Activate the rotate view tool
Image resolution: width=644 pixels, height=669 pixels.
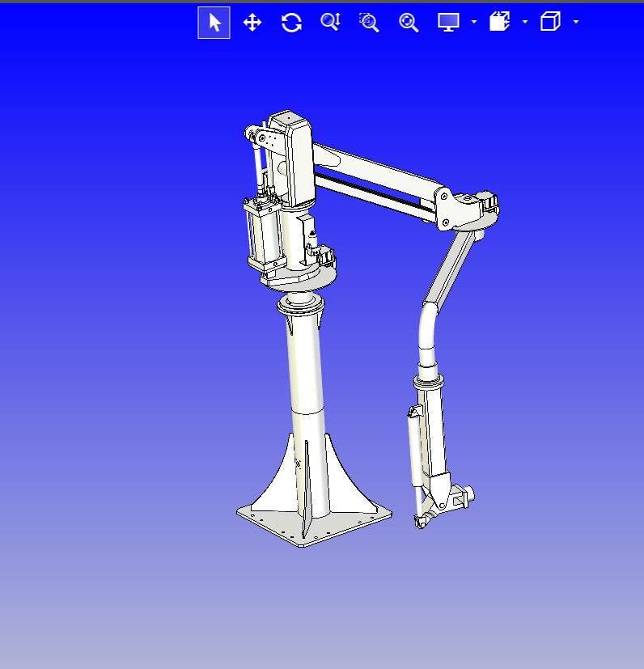tap(291, 23)
